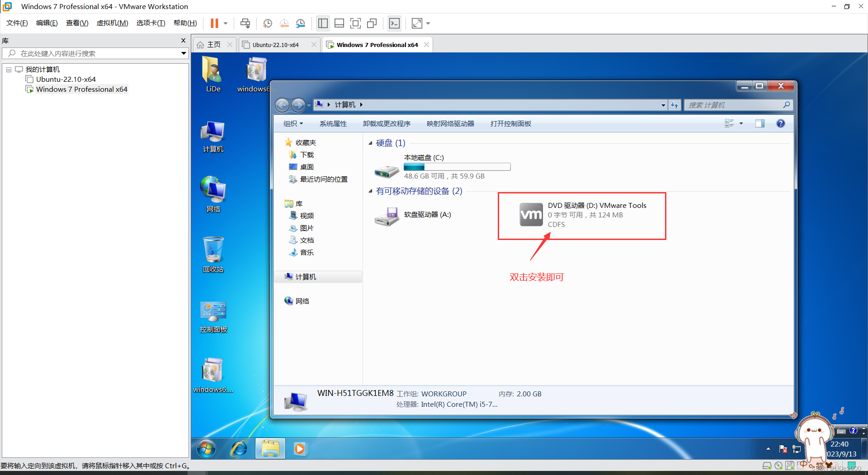Open the 文件(F) menu
Screen dimensions: 868x475
17,23
